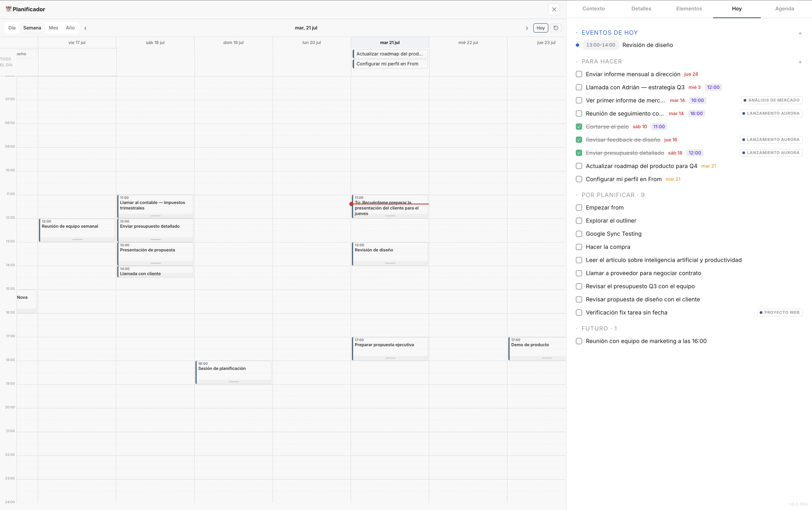Close the Planificador panel
The height and width of the screenshot is (510, 812).
(x=554, y=10)
